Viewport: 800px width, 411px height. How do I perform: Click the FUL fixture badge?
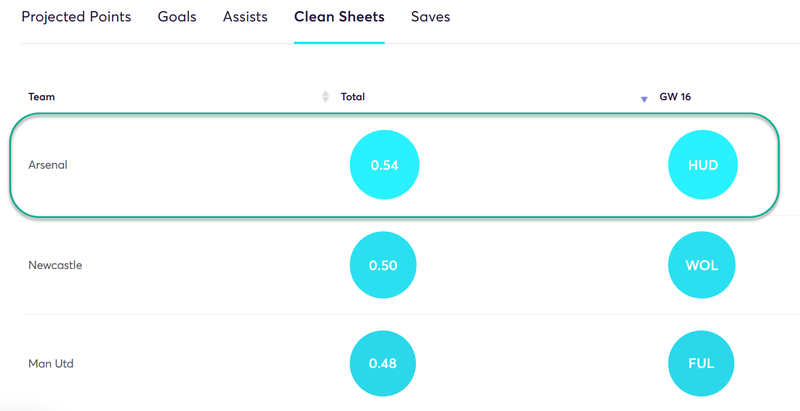[701, 364]
